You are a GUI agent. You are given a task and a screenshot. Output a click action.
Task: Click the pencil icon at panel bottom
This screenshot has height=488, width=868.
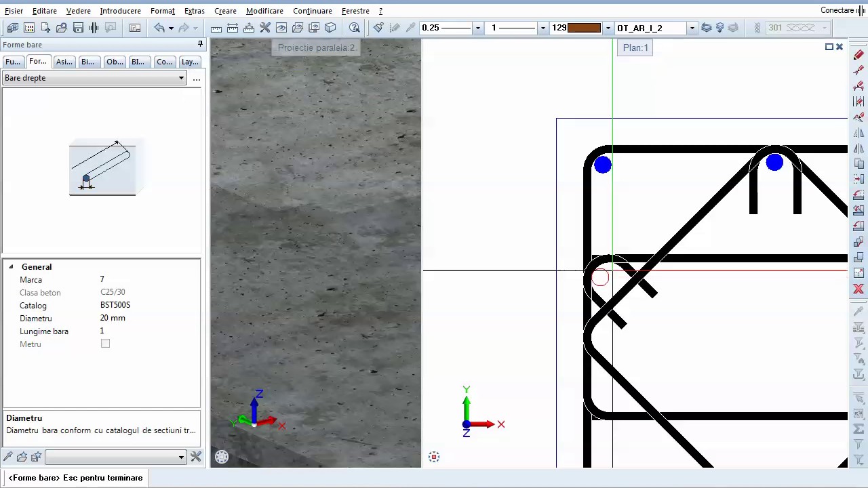pyautogui.click(x=8, y=457)
